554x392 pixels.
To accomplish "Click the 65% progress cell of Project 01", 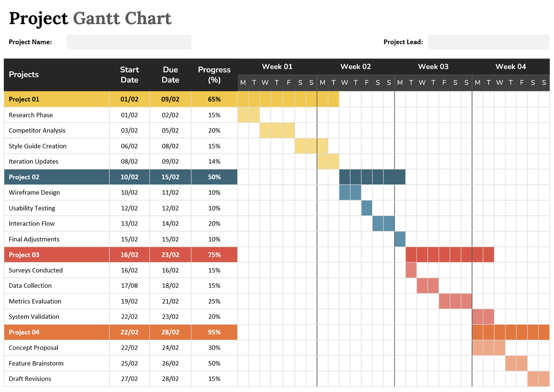I will pos(214,99).
